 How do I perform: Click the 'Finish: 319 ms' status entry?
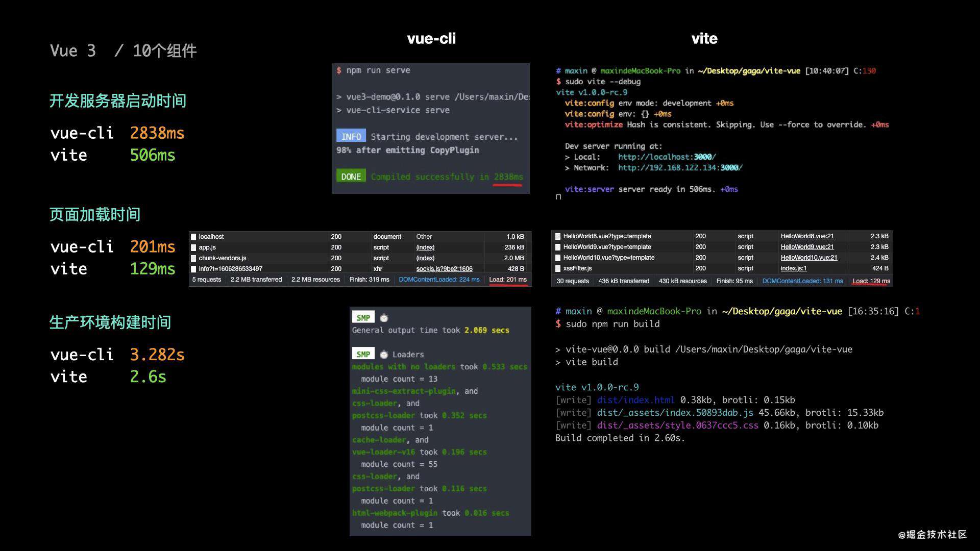click(369, 280)
